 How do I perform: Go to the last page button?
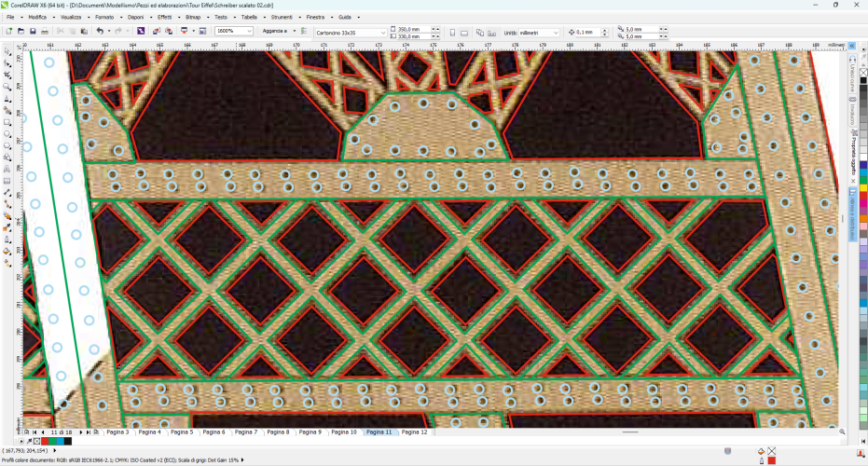pos(88,432)
